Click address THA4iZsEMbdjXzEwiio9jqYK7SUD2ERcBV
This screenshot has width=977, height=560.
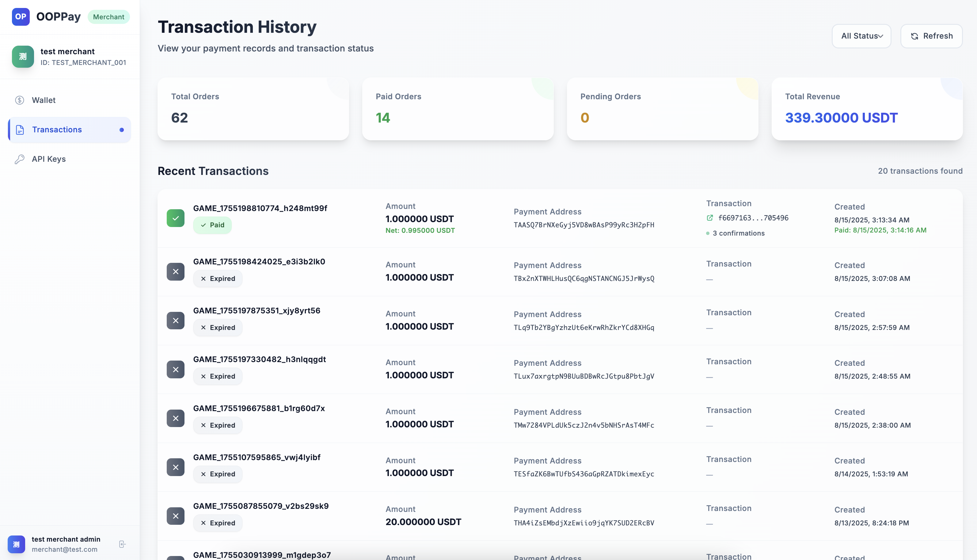click(x=584, y=523)
